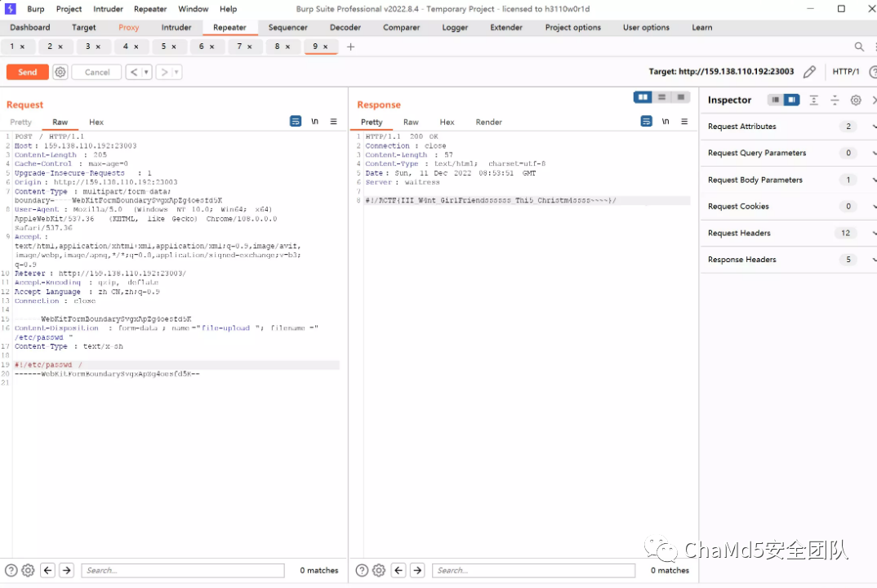Open the Project options tab

[x=572, y=28]
